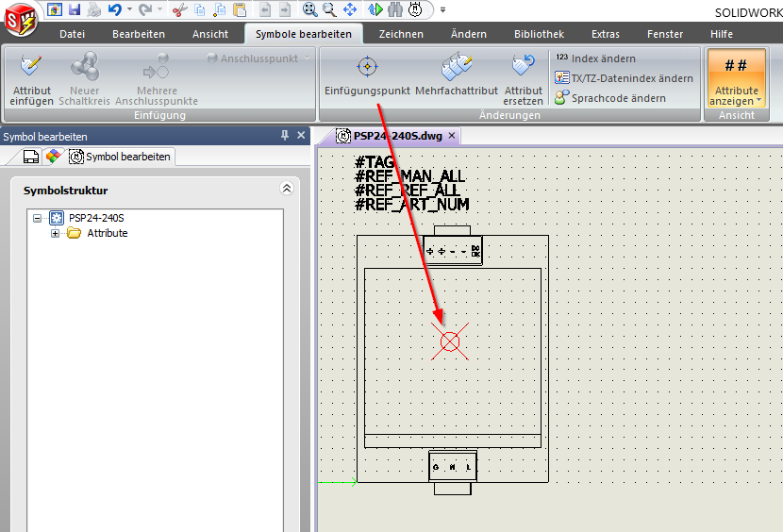This screenshot has width=783, height=532.
Task: Open the Bibliothek ribbon tab
Action: click(x=540, y=34)
